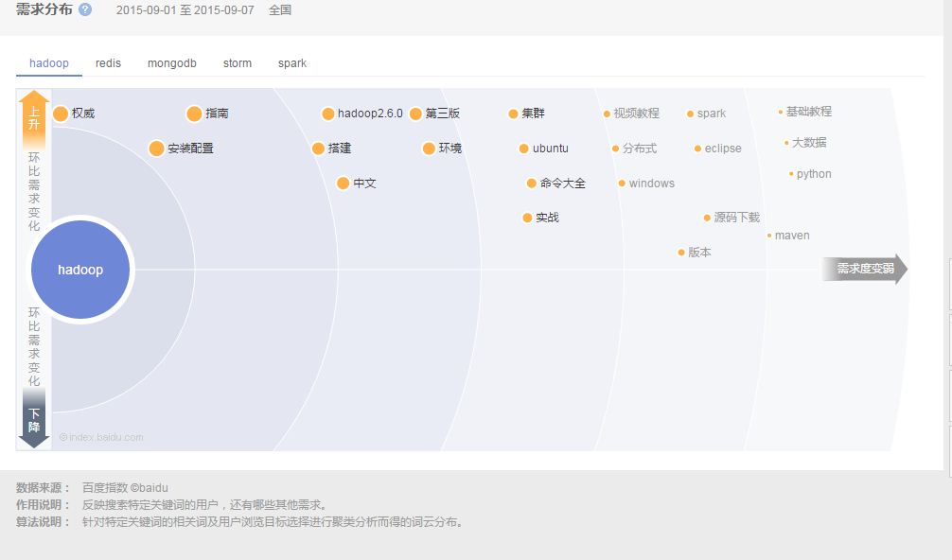The height and width of the screenshot is (560, 952).
Task: Click the orange dot next to 中文
Action: coord(343,184)
